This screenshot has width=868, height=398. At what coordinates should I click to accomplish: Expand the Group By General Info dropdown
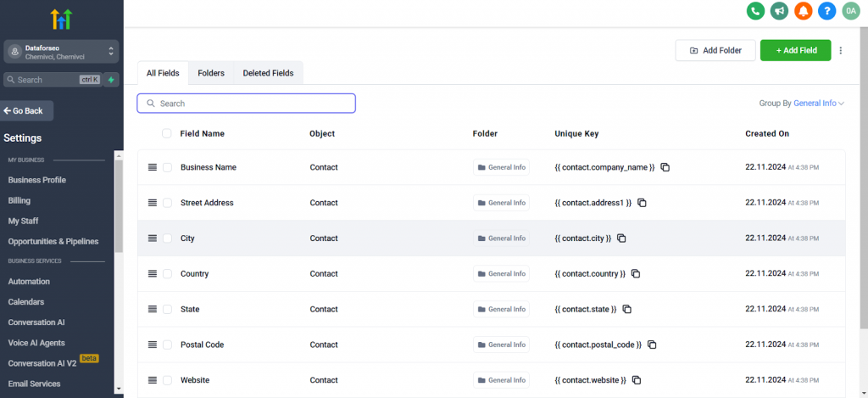point(802,104)
